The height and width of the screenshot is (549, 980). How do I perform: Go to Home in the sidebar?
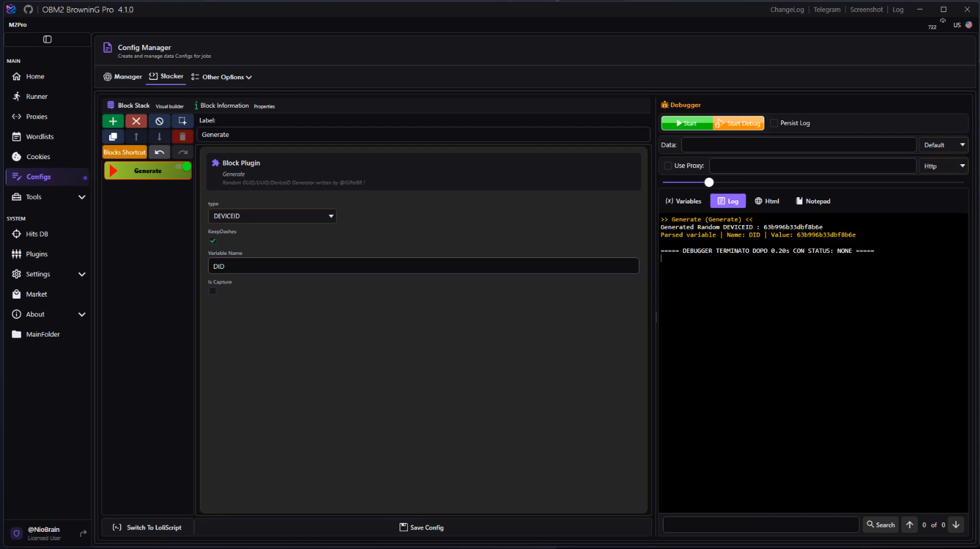(47, 77)
